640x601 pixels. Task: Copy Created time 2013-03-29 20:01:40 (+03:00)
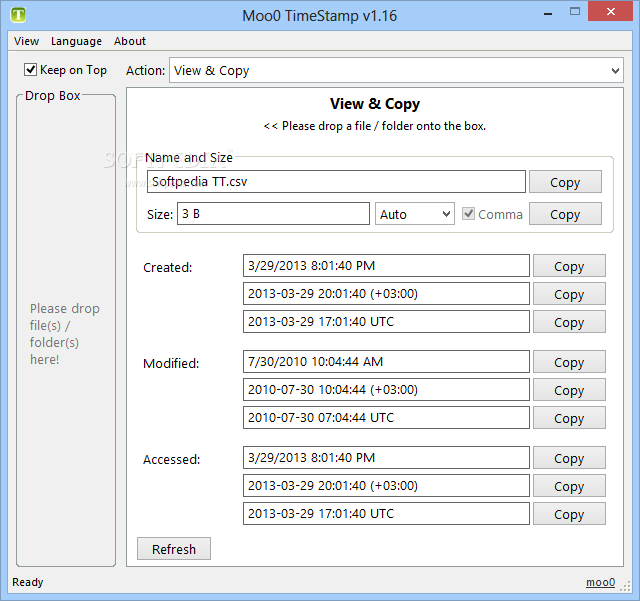click(569, 294)
